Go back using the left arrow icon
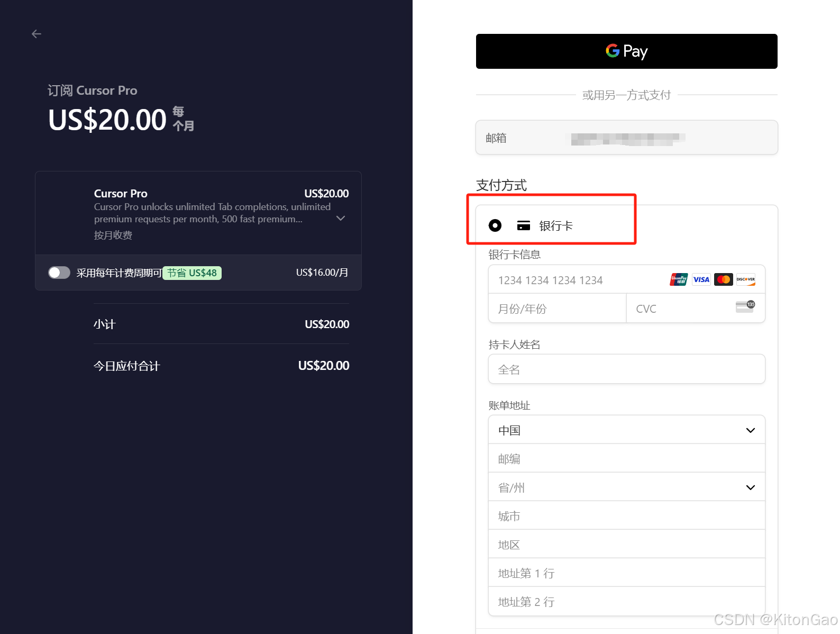Screen dimensions: 840x634 (36, 34)
